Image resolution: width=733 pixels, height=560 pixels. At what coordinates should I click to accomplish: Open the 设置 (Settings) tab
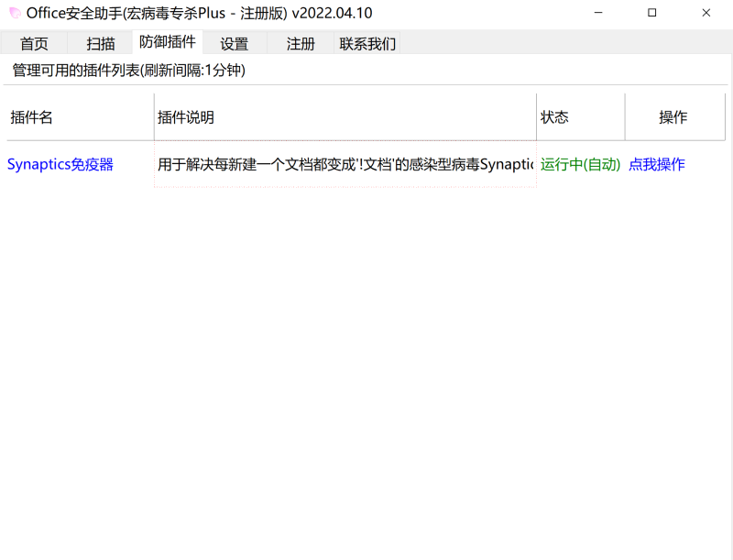point(235,43)
